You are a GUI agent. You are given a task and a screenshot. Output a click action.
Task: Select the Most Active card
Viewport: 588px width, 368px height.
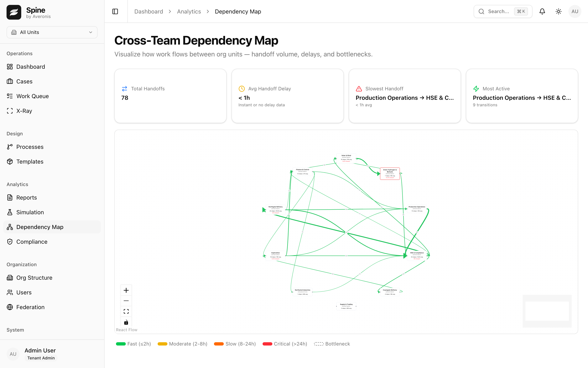522,96
